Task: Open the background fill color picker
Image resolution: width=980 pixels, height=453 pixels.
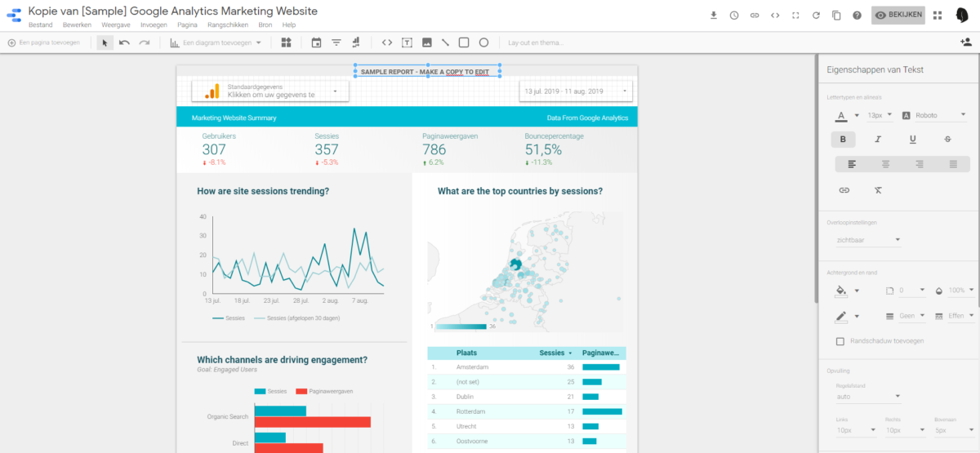Action: coord(848,291)
